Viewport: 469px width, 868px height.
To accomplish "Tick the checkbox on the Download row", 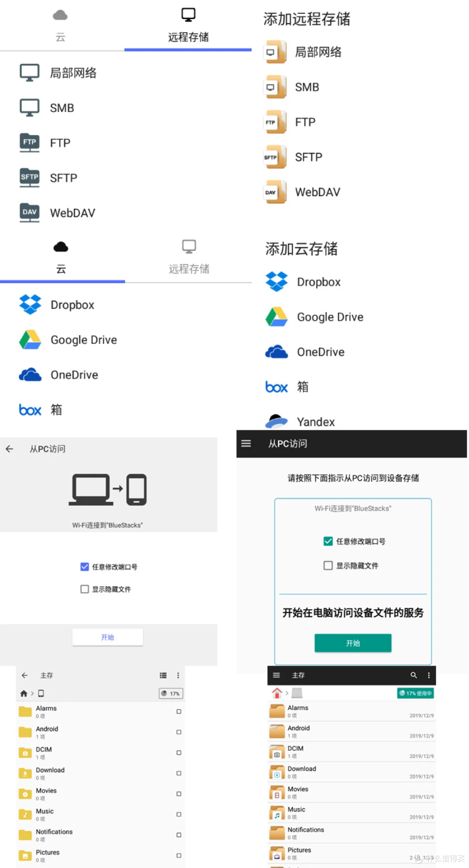I will pos(179,773).
